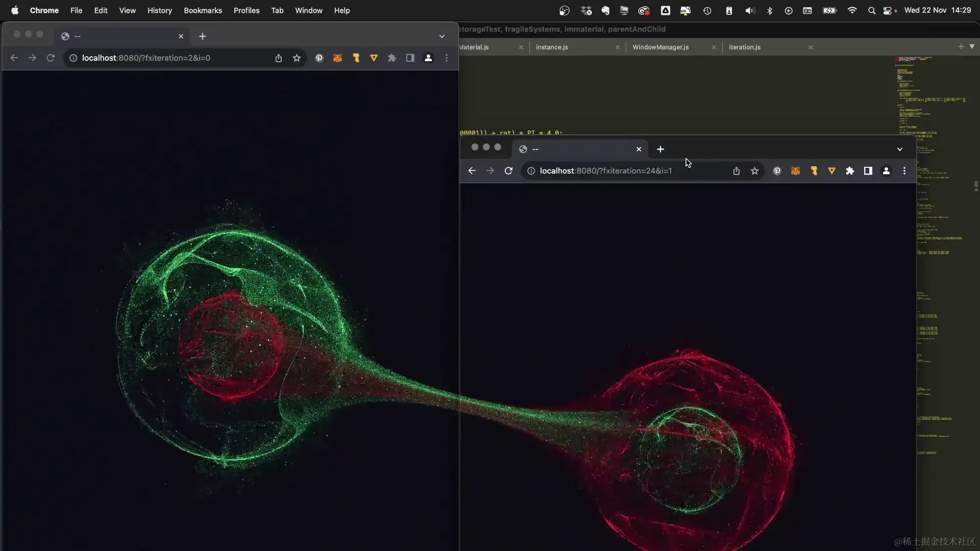Bookmark the fxiteration=24 page with the star
Image resolution: width=980 pixels, height=551 pixels.
point(754,171)
